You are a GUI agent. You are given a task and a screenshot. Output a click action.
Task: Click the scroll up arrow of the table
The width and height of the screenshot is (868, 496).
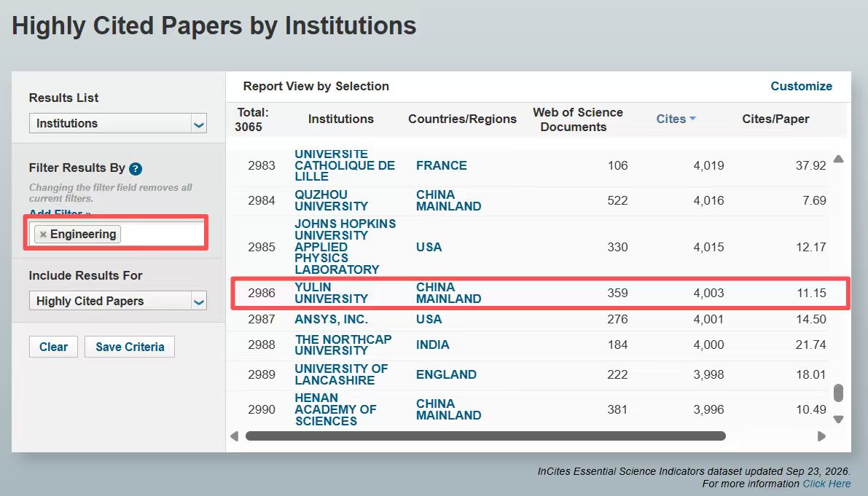click(x=839, y=160)
